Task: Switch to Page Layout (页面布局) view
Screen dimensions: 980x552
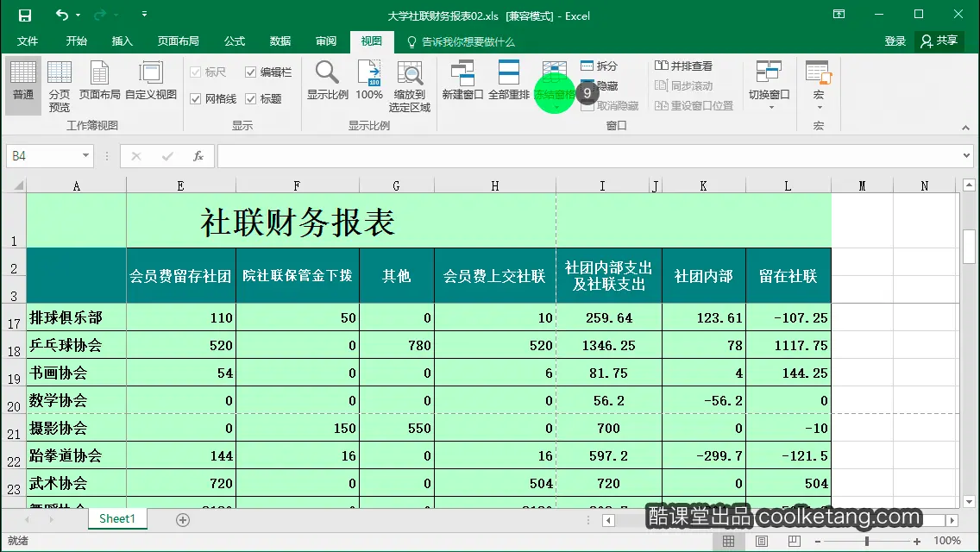Action: pyautogui.click(x=99, y=80)
